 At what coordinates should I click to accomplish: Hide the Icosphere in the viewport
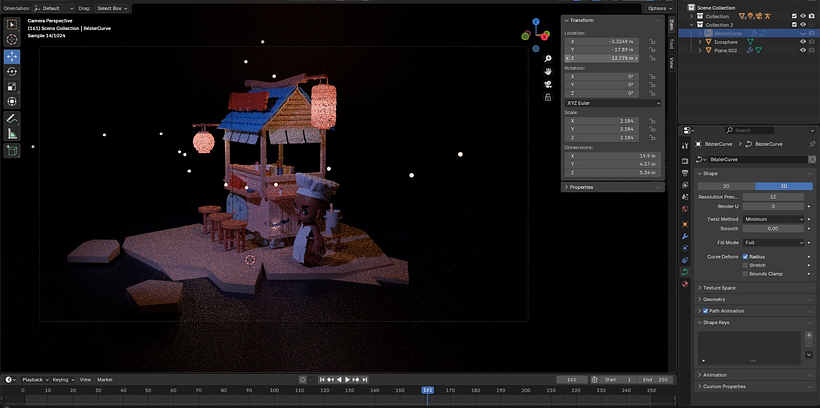[802, 41]
